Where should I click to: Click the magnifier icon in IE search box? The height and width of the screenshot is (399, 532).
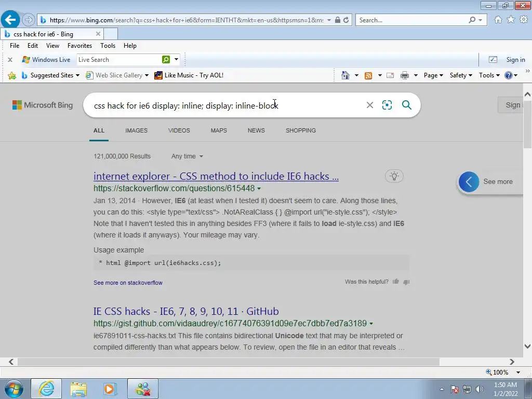tap(472, 20)
